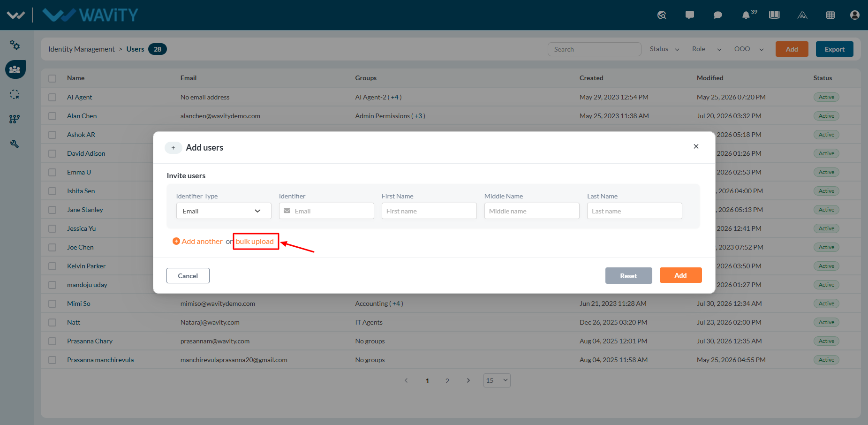Click the orange Add button in dialog
868x425 pixels.
681,275
